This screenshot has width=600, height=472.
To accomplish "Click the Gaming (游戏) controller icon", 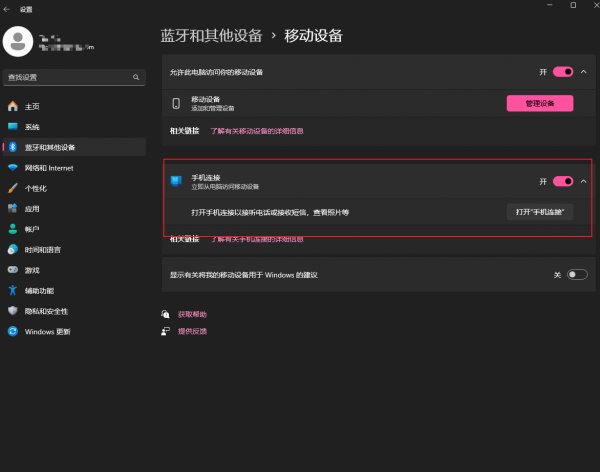I will click(x=13, y=270).
